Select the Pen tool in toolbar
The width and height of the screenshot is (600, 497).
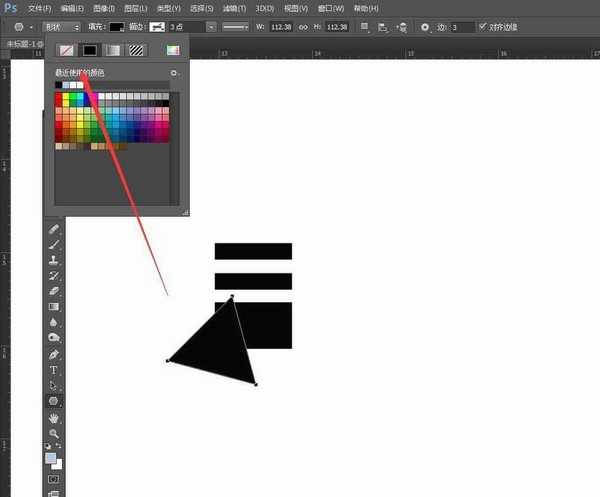coord(54,354)
